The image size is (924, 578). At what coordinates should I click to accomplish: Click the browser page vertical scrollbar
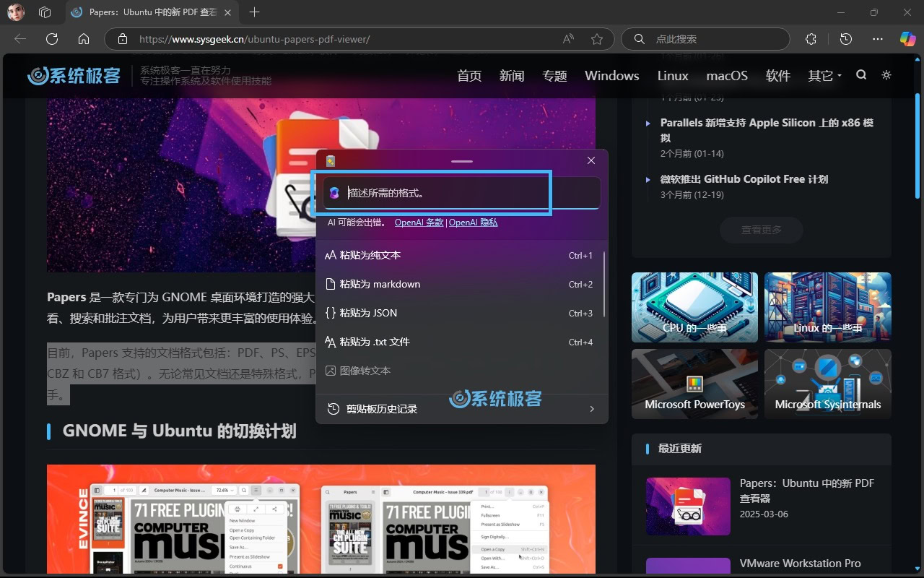click(x=918, y=144)
